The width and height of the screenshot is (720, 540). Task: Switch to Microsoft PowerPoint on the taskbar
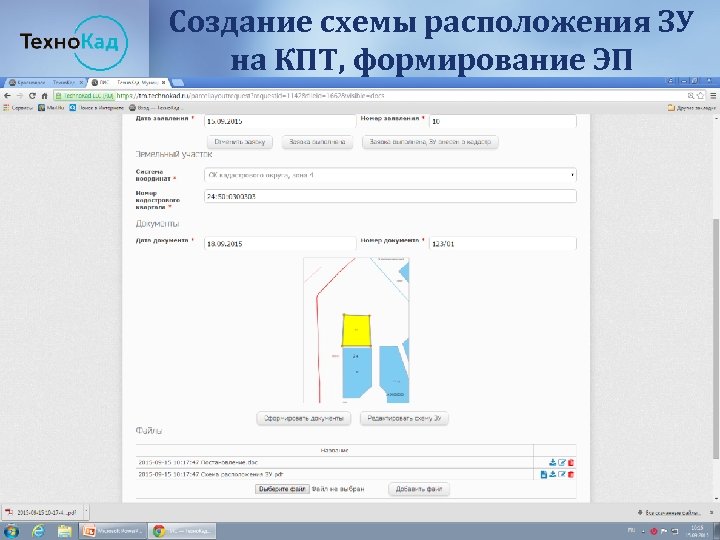point(113,531)
